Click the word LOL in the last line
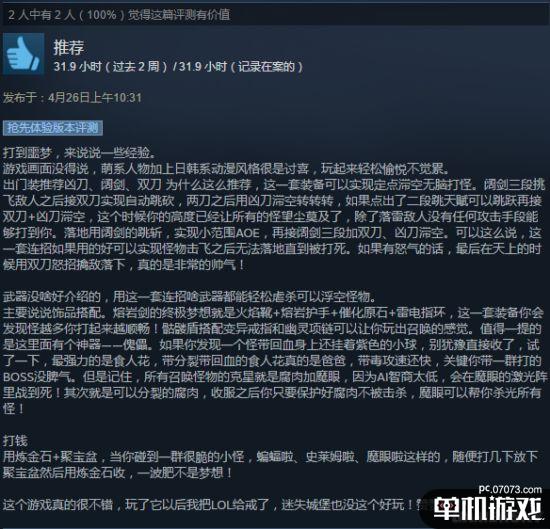This screenshot has height=529, width=550. tap(222, 505)
